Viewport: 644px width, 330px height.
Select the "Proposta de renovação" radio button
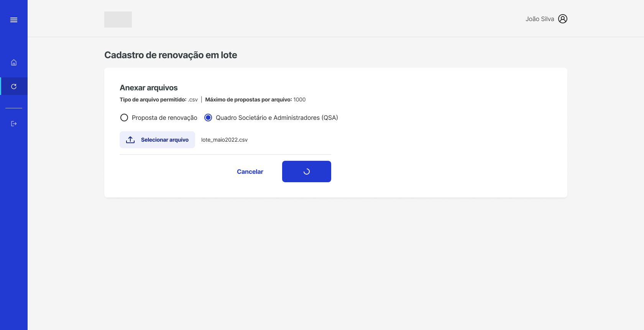tap(124, 118)
